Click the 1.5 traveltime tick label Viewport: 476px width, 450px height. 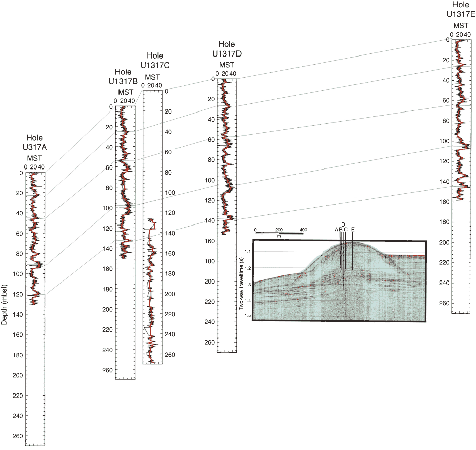point(248,315)
